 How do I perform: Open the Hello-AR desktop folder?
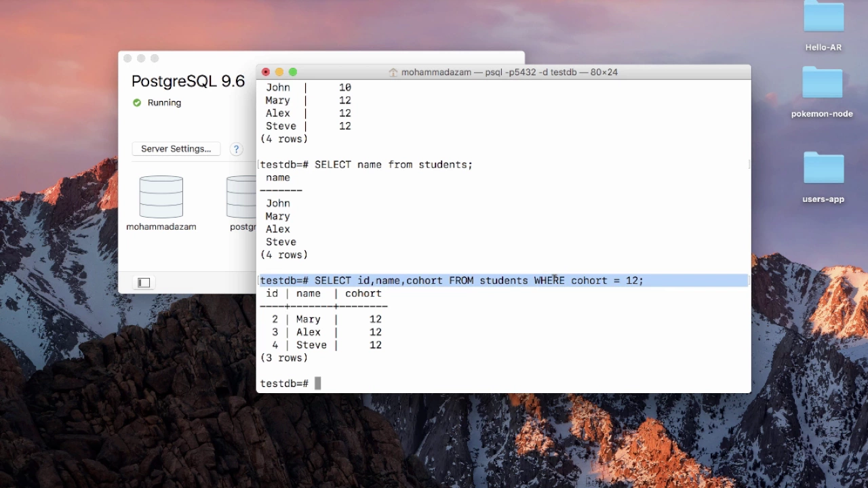[x=823, y=17]
